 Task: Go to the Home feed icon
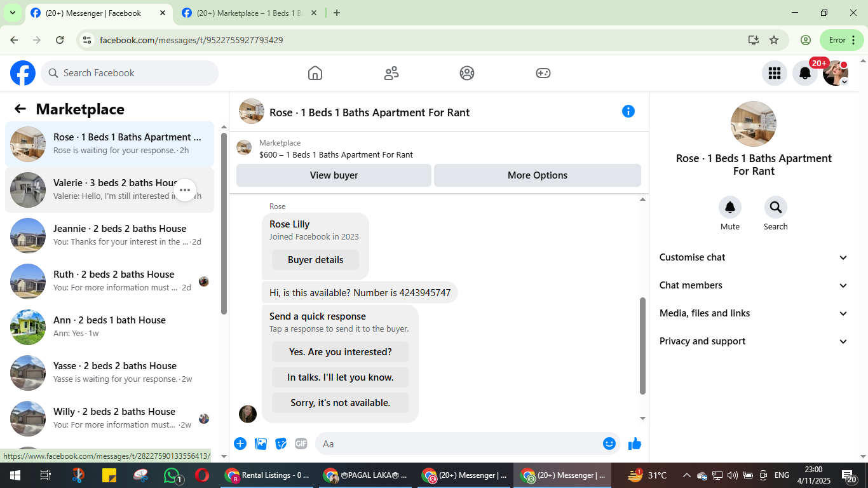click(x=315, y=73)
